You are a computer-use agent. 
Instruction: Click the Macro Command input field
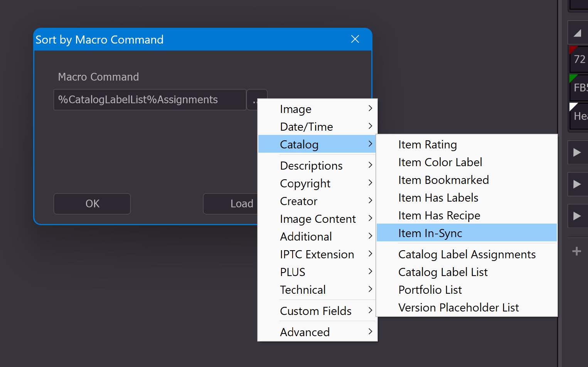(x=150, y=100)
